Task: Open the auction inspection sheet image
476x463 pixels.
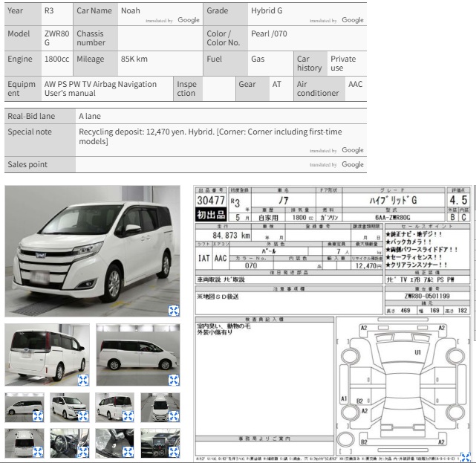Action: (x=333, y=324)
